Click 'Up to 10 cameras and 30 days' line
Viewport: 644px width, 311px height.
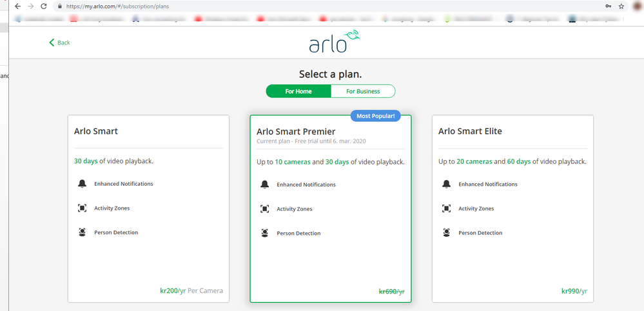click(331, 162)
